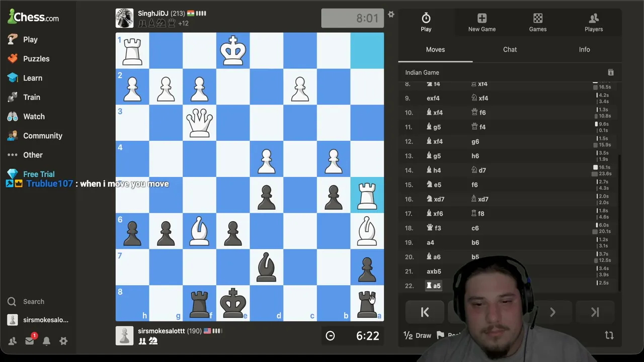The width and height of the screenshot is (644, 362).
Task: Open the friends icon in sidebar
Action: coord(13,341)
